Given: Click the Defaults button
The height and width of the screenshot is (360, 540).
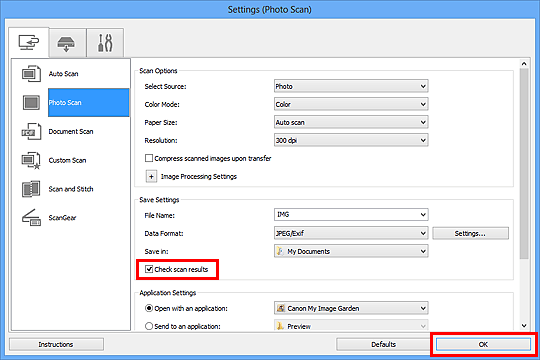Looking at the screenshot, I should click(x=383, y=344).
